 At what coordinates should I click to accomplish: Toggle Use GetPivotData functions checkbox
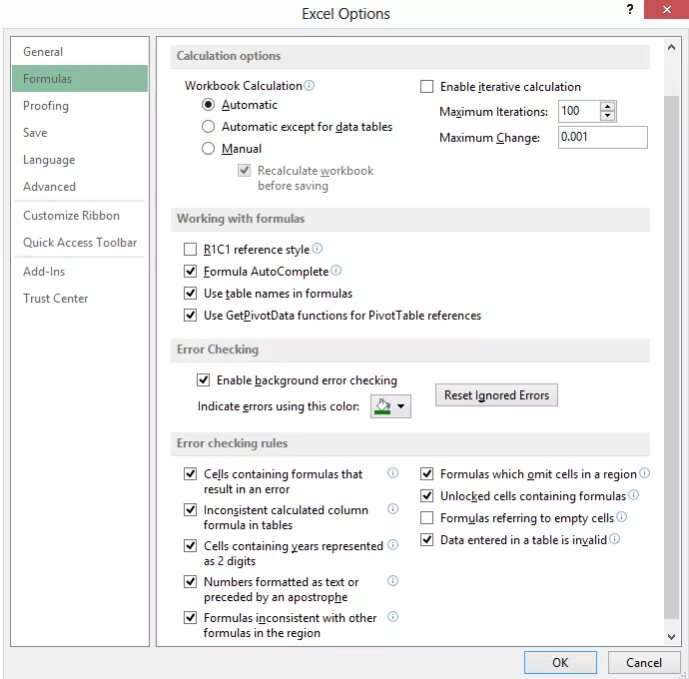(x=190, y=315)
